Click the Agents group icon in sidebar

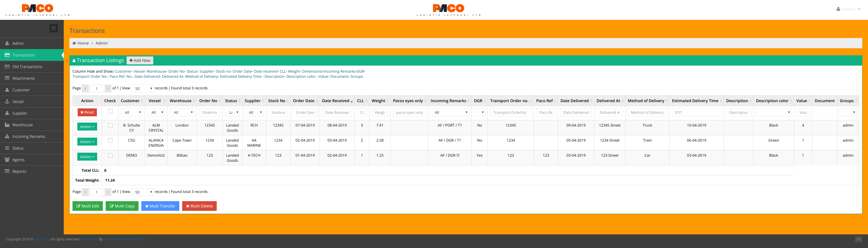click(7, 159)
